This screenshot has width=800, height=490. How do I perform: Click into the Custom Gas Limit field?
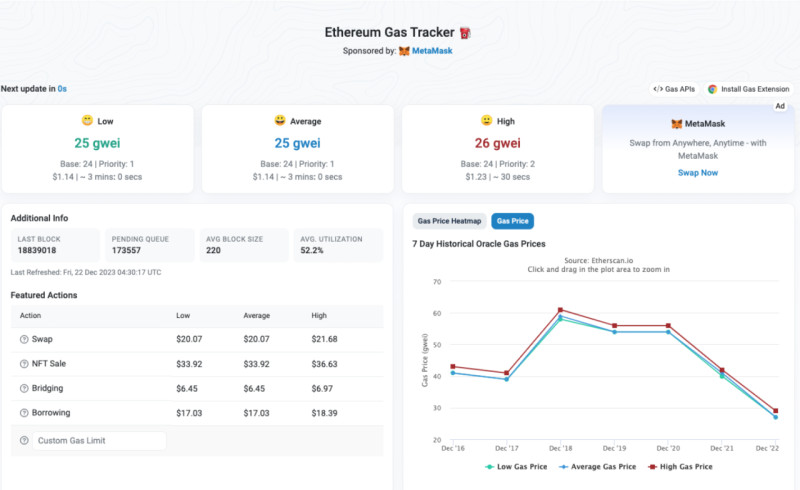tap(98, 441)
